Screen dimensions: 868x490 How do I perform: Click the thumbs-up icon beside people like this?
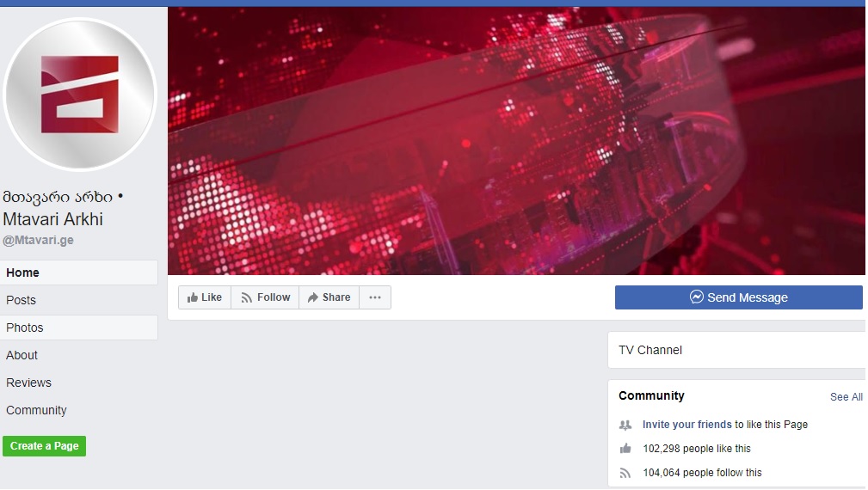pyautogui.click(x=625, y=449)
